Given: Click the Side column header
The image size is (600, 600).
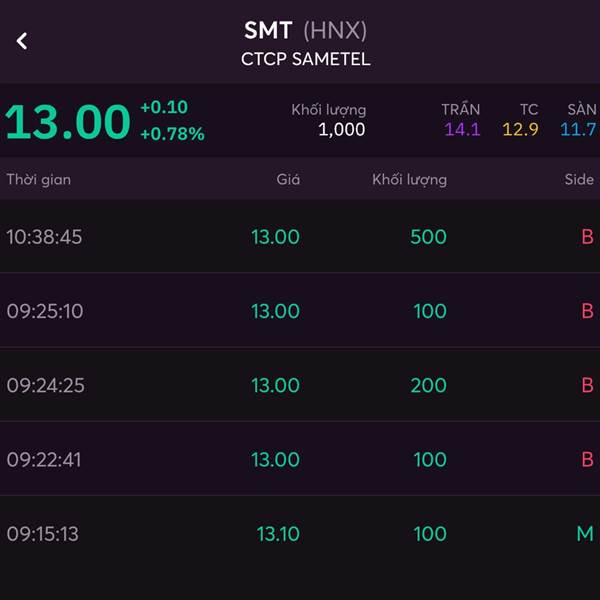Looking at the screenshot, I should (579, 179).
